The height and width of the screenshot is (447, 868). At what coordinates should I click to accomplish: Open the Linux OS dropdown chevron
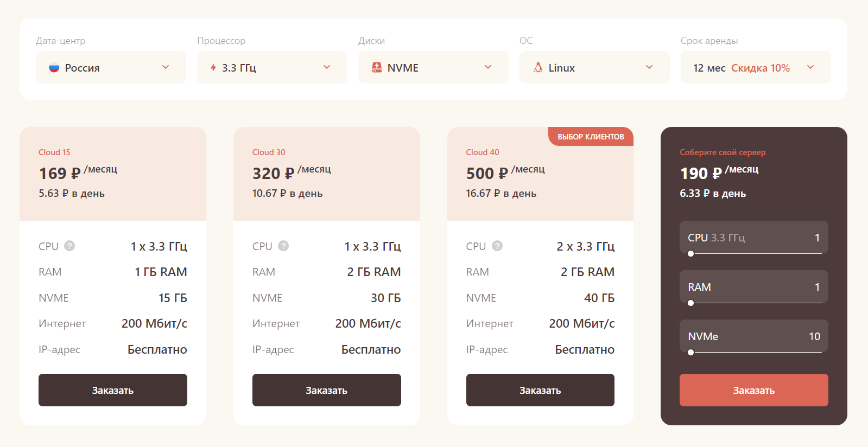pyautogui.click(x=649, y=67)
